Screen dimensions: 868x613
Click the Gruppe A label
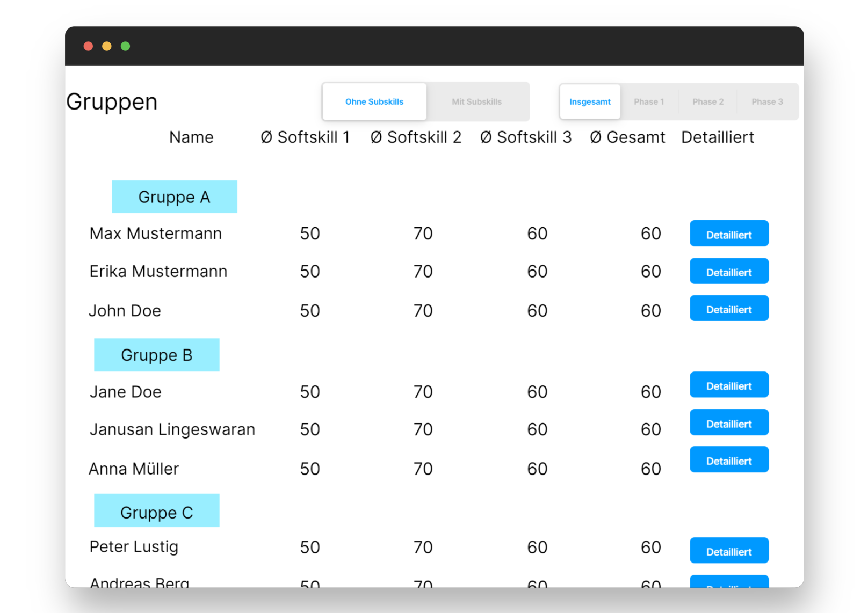tap(175, 197)
